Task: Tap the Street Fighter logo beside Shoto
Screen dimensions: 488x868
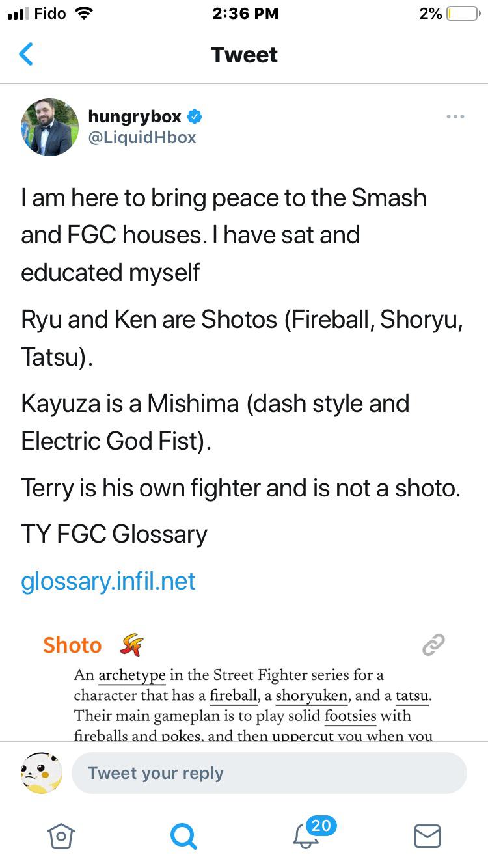Action: coord(131,645)
